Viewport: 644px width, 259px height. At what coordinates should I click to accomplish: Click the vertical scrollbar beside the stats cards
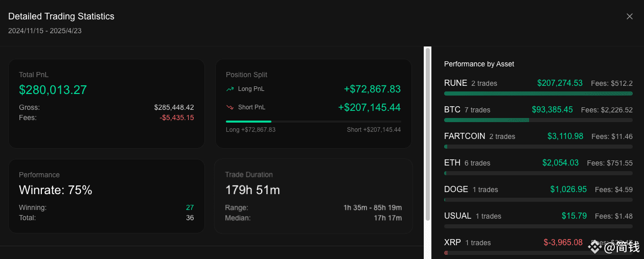[x=428, y=135]
